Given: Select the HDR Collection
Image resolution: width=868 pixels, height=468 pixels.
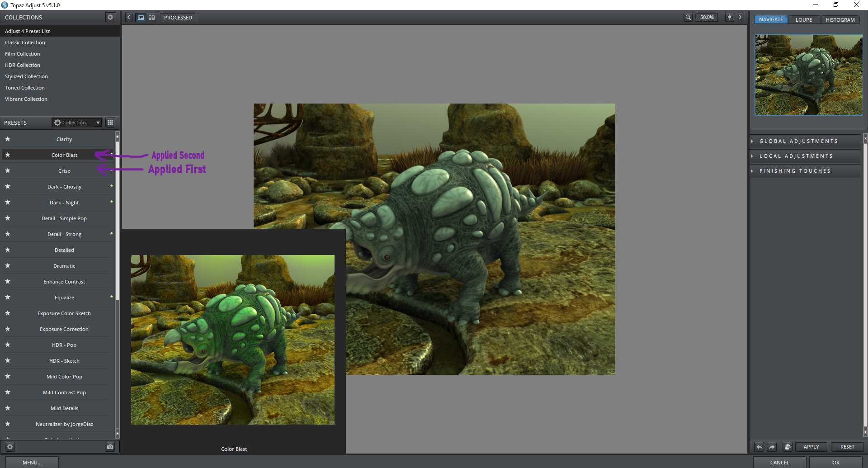Looking at the screenshot, I should pyautogui.click(x=60, y=65).
